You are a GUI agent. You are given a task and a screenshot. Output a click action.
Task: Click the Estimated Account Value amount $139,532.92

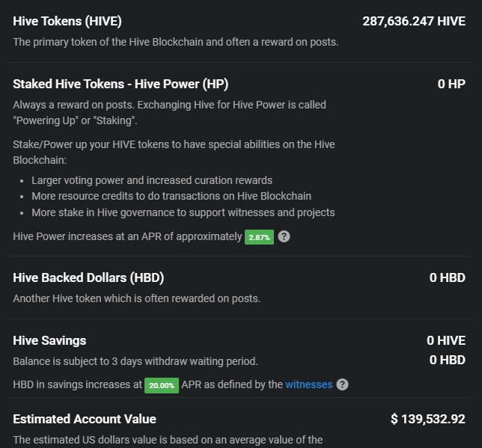click(x=428, y=419)
